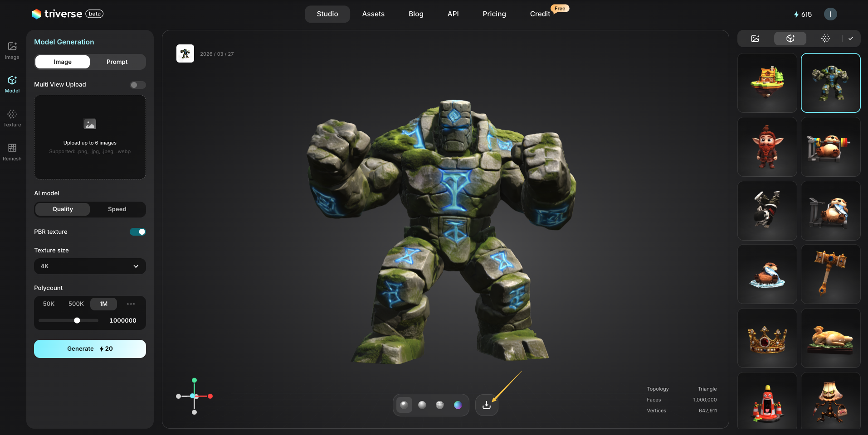Disable the PBR texture toggle
The image size is (868, 435).
tap(137, 232)
